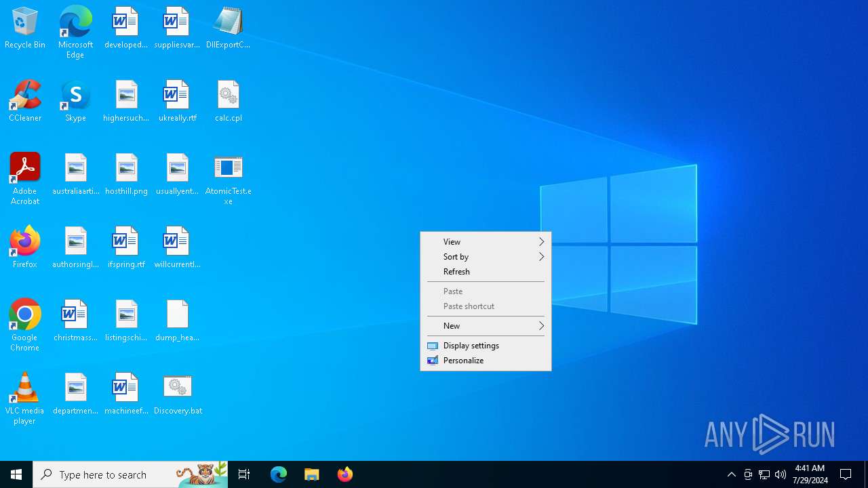Open Task View from the taskbar
Screen dimensions: 868x488
tap(244, 474)
